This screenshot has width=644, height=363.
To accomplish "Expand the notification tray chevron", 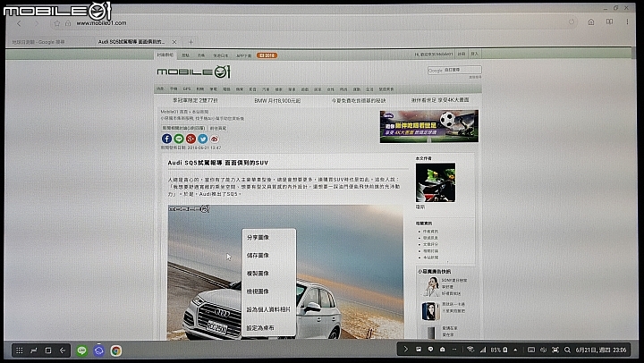I will tap(405, 350).
